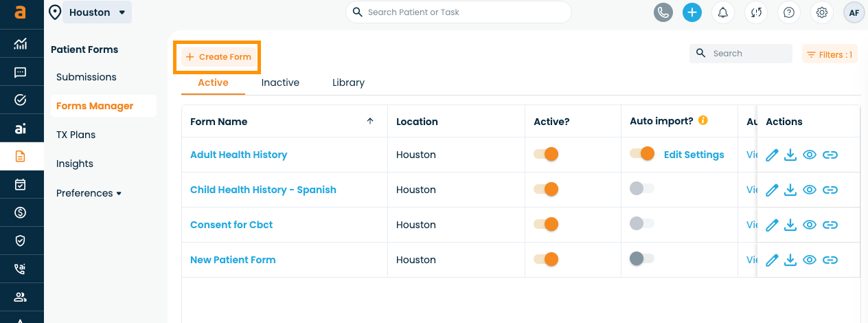Deactivate the Adult Health History form toggle
This screenshot has width=868, height=323.
pos(546,155)
